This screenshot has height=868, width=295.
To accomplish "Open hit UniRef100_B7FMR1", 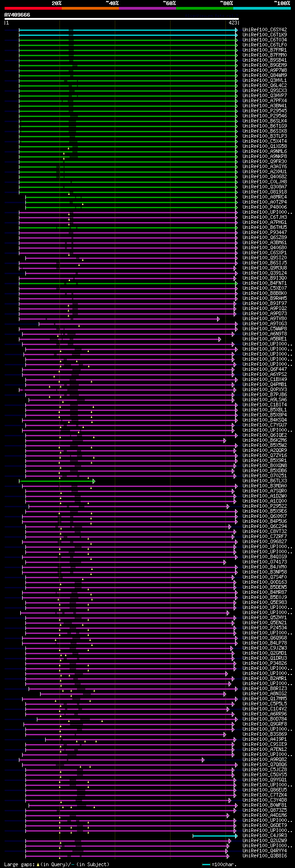I will click(x=265, y=50).
